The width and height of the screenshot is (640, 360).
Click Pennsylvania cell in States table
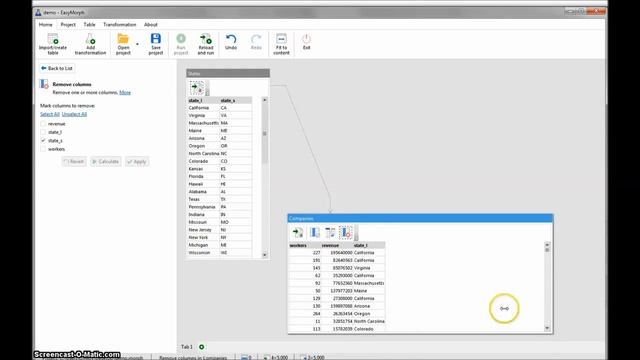point(203,207)
